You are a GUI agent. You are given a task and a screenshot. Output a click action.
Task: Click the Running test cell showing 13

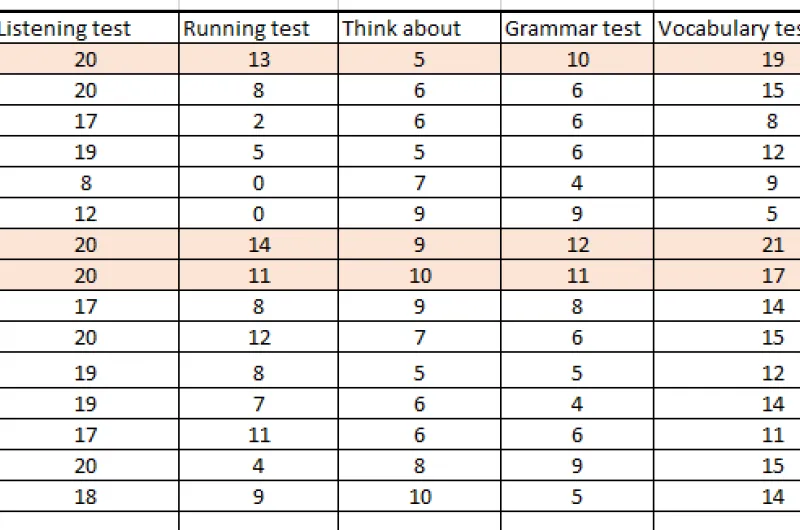point(259,60)
